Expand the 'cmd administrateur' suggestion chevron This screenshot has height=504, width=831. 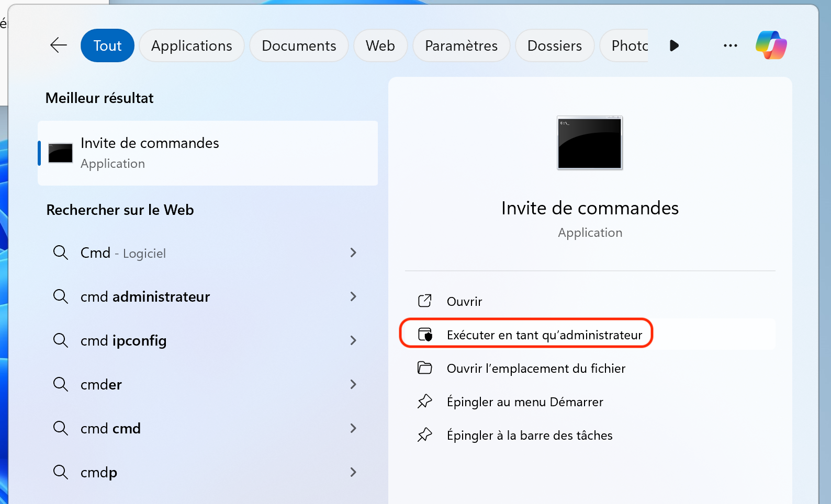point(353,297)
